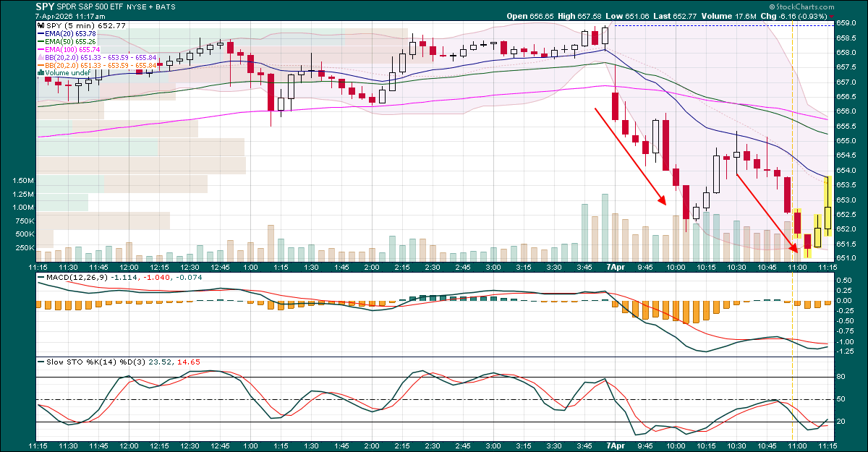Click the SPY ticker symbol in the header
The image size is (868, 452).
tap(44, 5)
